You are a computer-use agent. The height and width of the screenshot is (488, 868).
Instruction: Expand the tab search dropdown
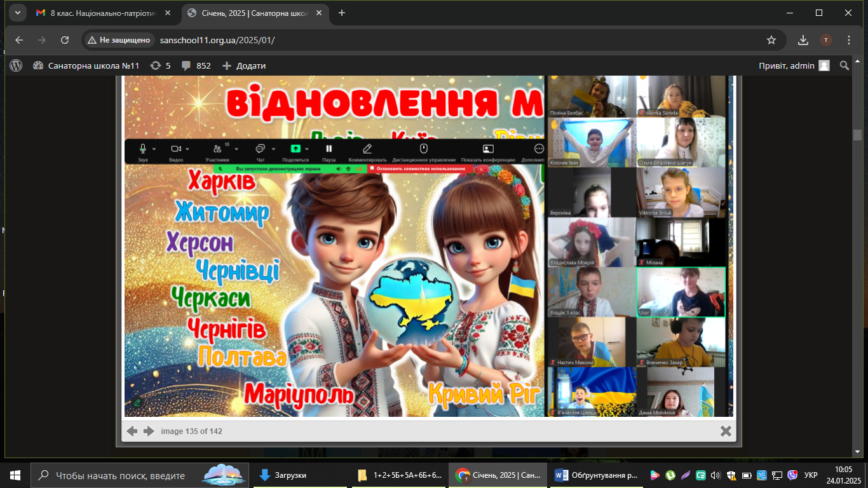pyautogui.click(x=17, y=13)
